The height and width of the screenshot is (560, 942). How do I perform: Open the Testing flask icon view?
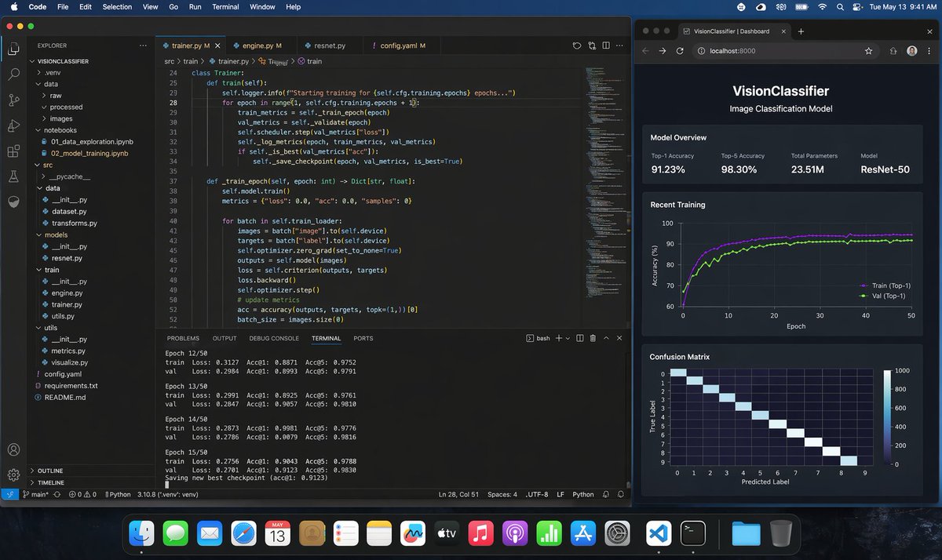coord(13,176)
